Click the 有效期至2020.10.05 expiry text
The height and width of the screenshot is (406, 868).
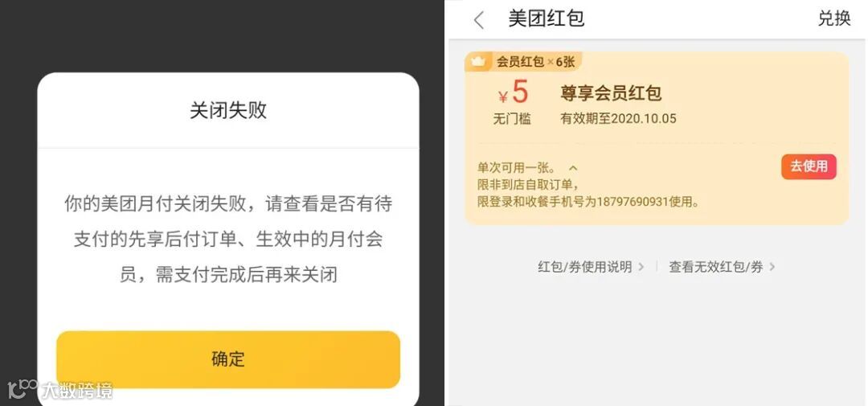[x=618, y=118]
